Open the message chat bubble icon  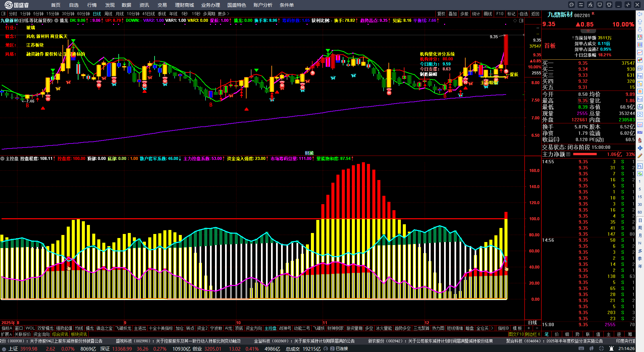572,5
